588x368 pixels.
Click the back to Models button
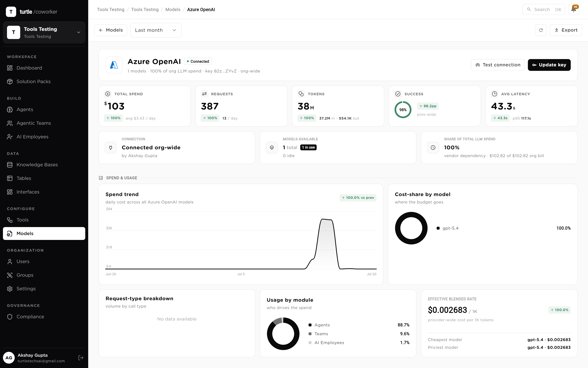click(111, 30)
